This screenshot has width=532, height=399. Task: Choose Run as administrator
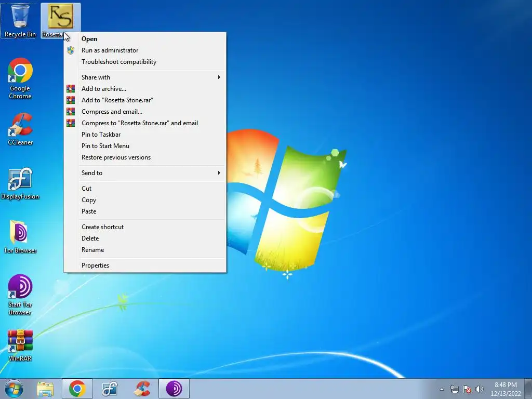click(145, 50)
